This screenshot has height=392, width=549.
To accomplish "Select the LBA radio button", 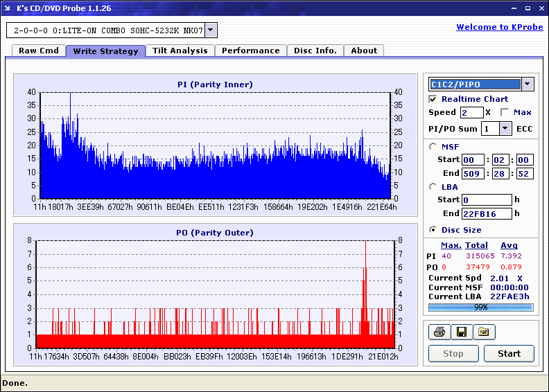I will (433, 186).
